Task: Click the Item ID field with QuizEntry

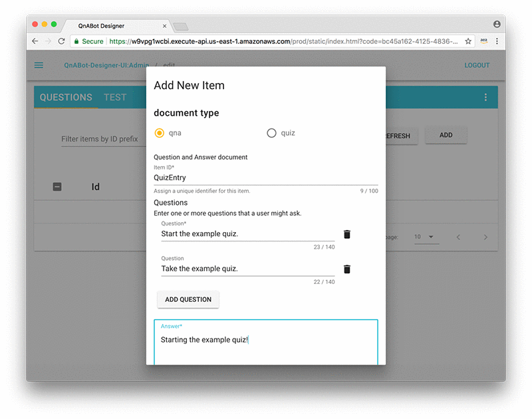Action: [265, 178]
